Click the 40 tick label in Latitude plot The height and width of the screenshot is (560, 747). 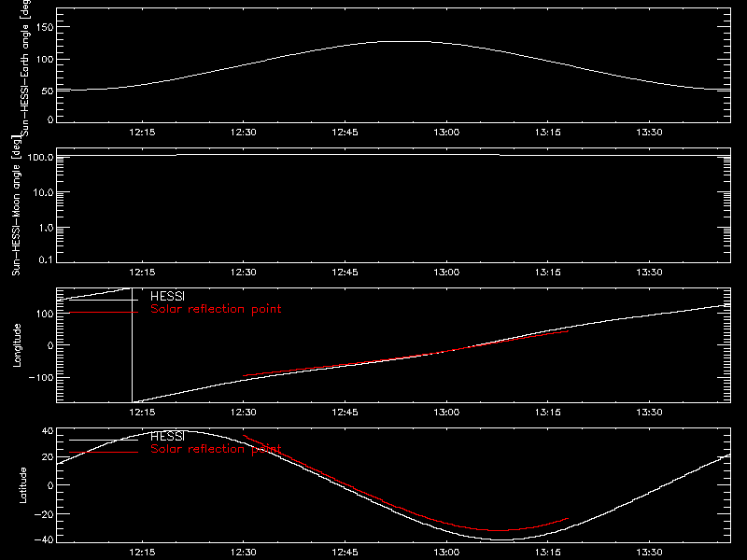(x=48, y=431)
